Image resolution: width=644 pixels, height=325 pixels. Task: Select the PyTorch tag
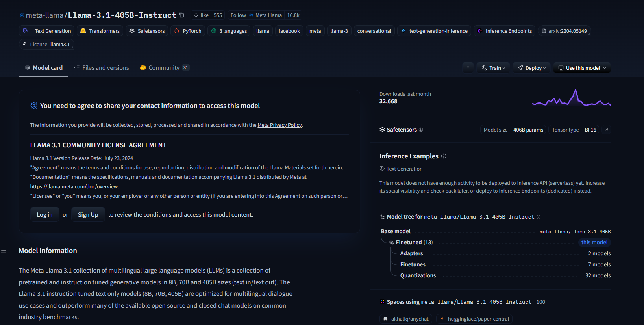click(x=188, y=31)
